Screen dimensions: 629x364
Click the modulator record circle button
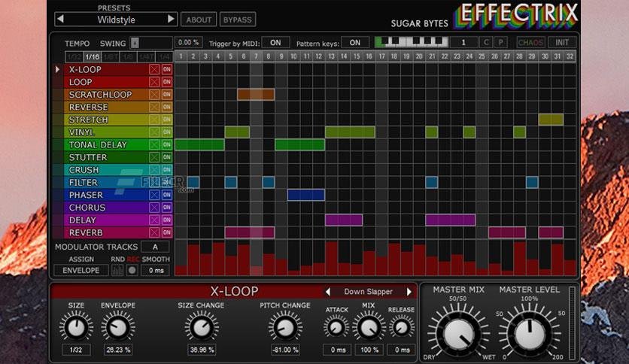[132, 270]
